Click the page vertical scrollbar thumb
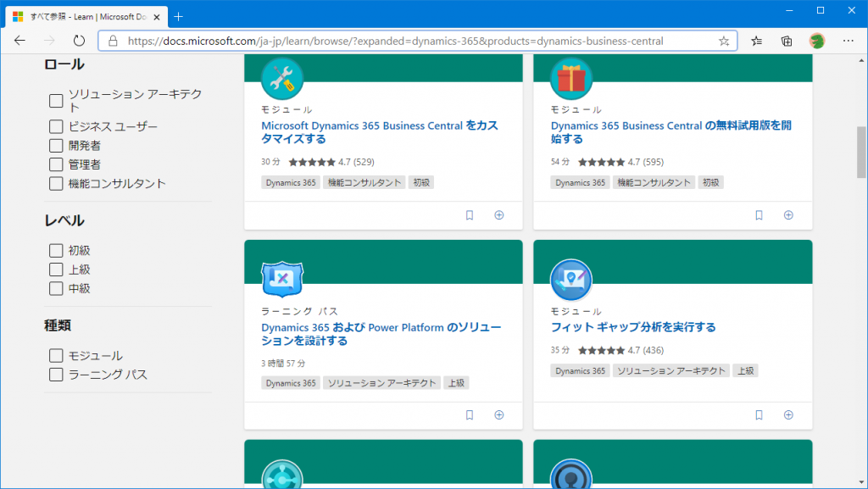This screenshot has height=489, width=868. click(x=861, y=153)
